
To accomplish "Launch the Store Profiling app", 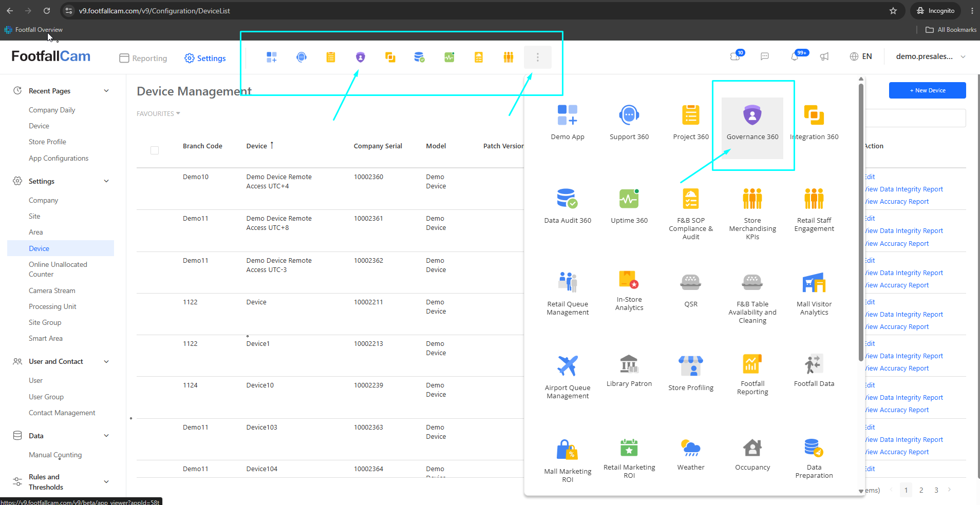I will (691, 374).
